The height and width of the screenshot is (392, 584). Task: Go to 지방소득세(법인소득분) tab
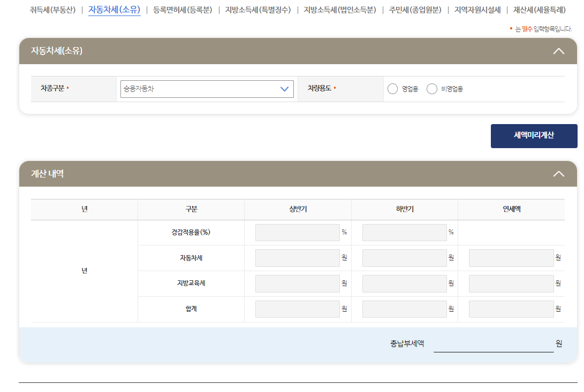click(340, 10)
